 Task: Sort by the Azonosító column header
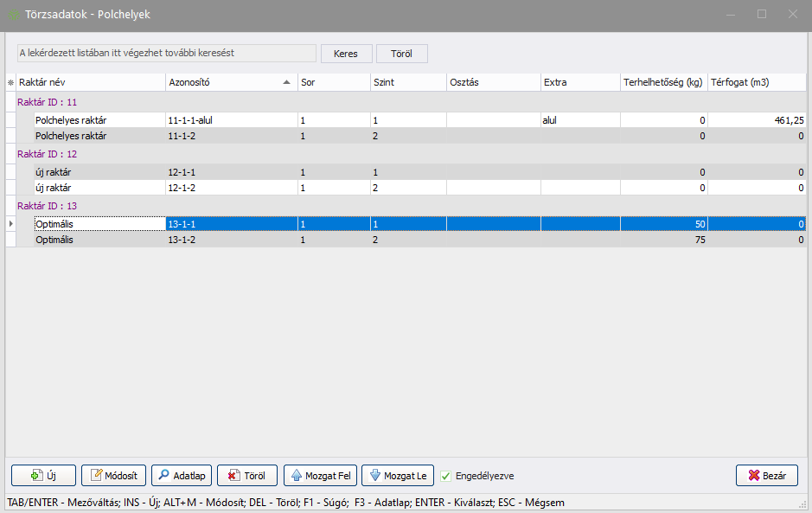tap(225, 83)
